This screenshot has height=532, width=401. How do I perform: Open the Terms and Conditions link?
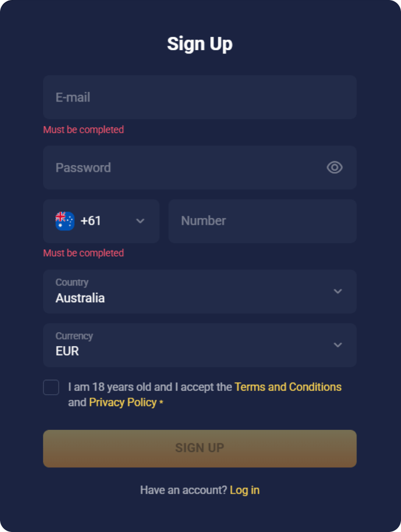288,386
